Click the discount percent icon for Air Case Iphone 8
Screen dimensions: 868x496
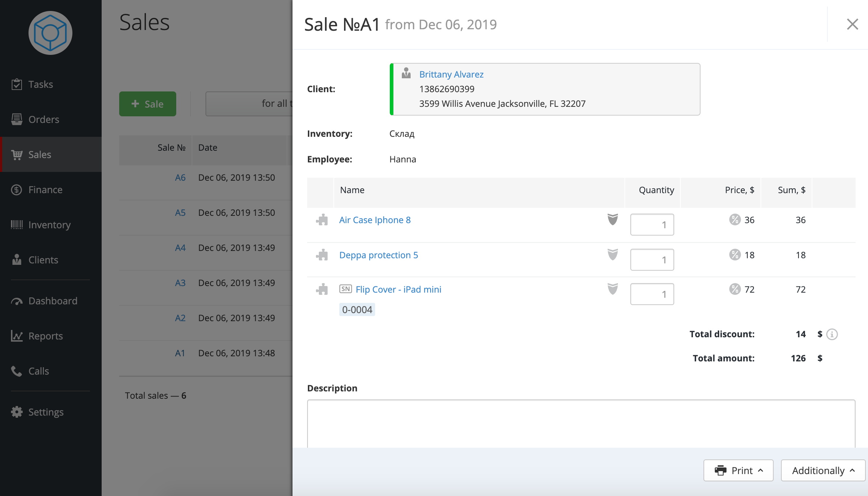click(x=735, y=219)
